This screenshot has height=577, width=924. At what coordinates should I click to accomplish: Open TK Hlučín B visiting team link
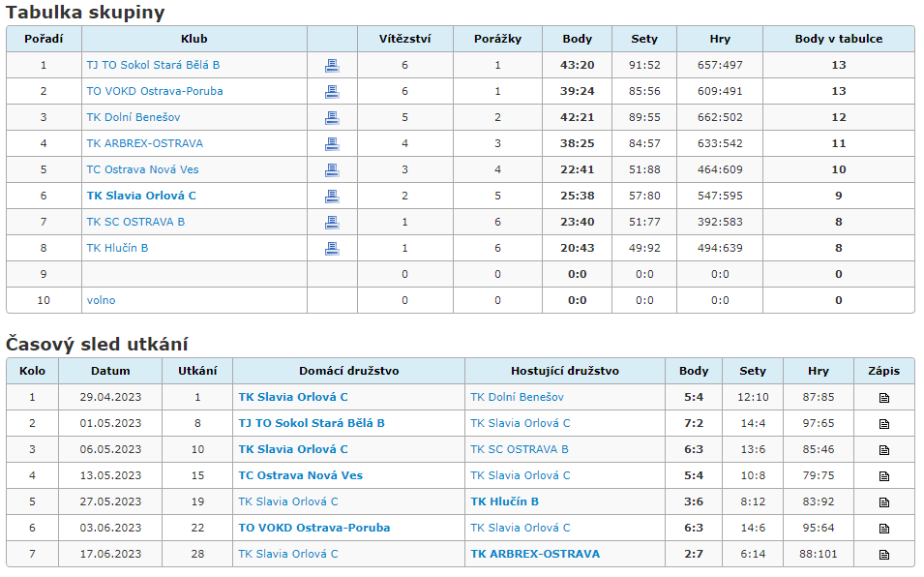coord(504,501)
